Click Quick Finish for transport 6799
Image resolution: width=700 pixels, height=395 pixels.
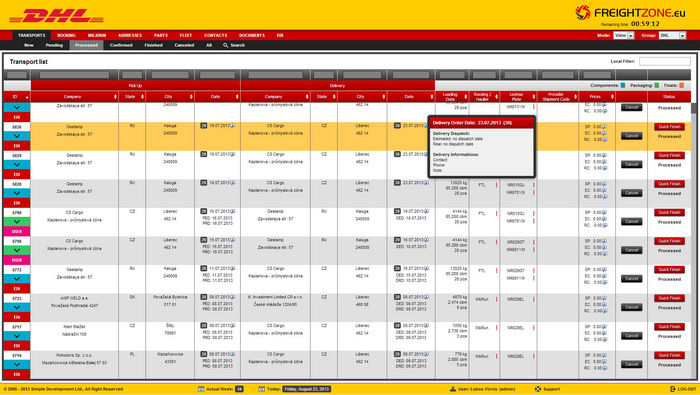[x=669, y=212]
